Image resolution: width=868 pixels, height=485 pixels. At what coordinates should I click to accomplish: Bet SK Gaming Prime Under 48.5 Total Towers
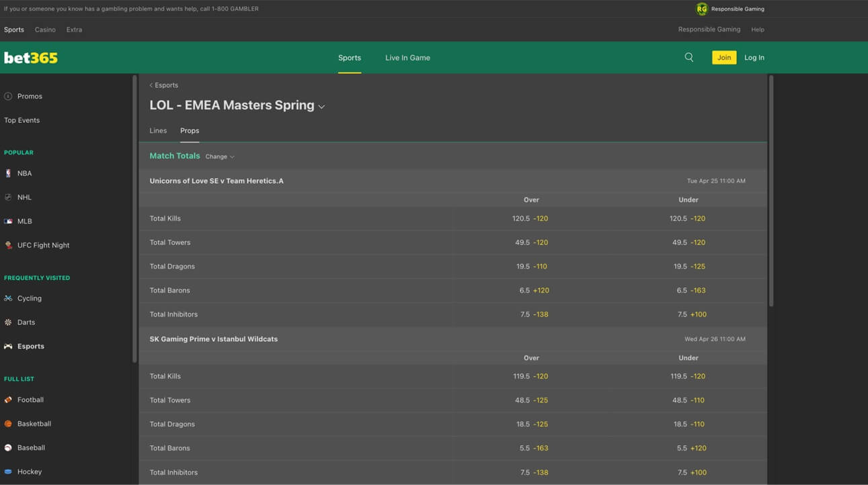point(688,400)
